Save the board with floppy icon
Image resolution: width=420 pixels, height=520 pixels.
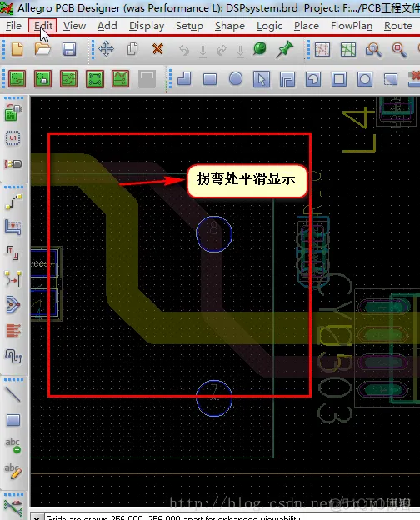pos(69,49)
